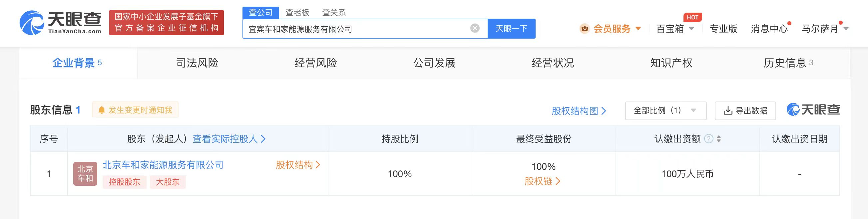Select the 企业背景 tab

tap(78, 63)
